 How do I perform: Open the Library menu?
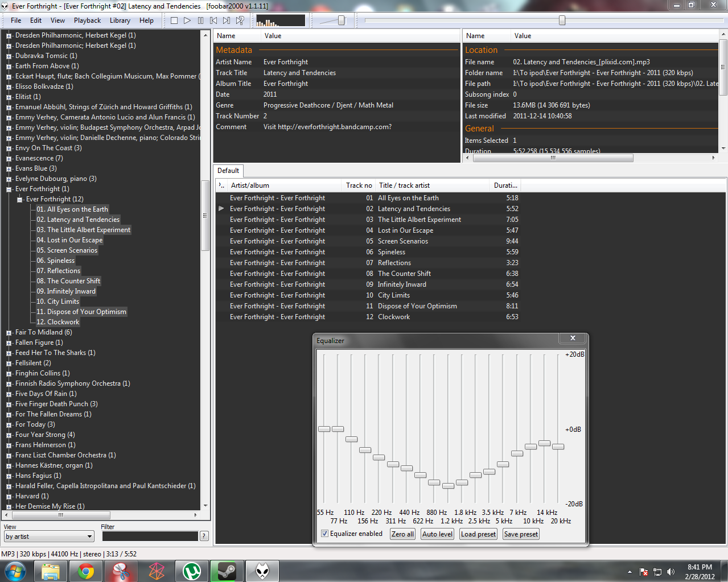[120, 20]
